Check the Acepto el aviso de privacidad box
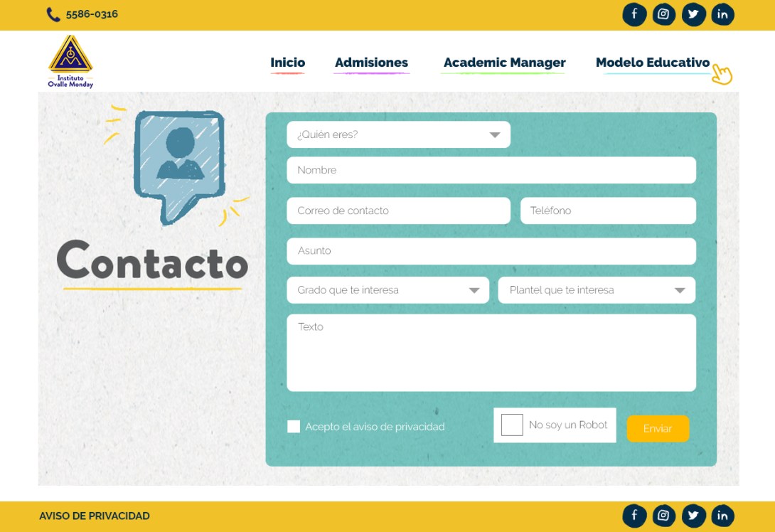Screen dimensions: 775x532 (x=294, y=427)
